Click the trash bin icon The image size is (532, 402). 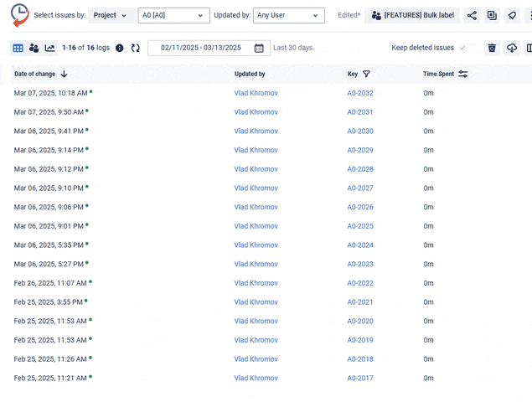click(x=492, y=49)
